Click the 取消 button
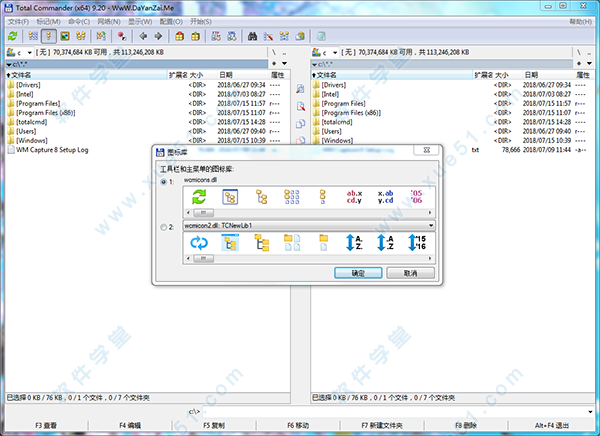Screen dimensions: 600x436 pos(410,272)
